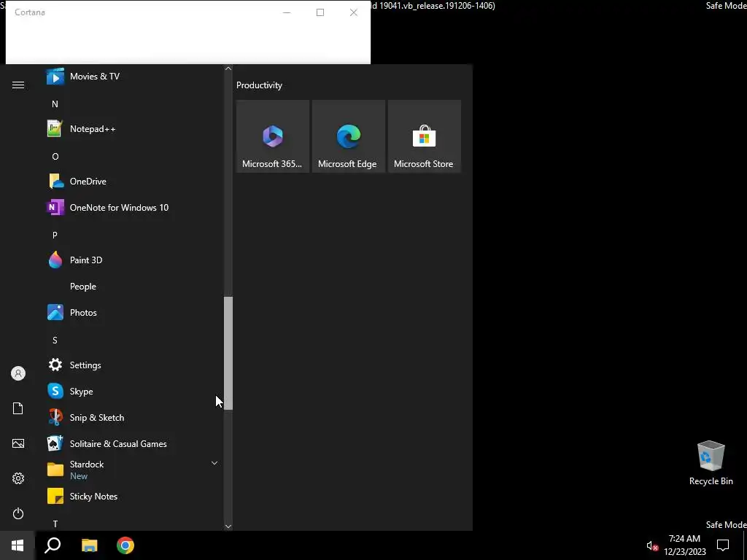Minimize the Cortana window
The image size is (747, 560).
click(287, 12)
